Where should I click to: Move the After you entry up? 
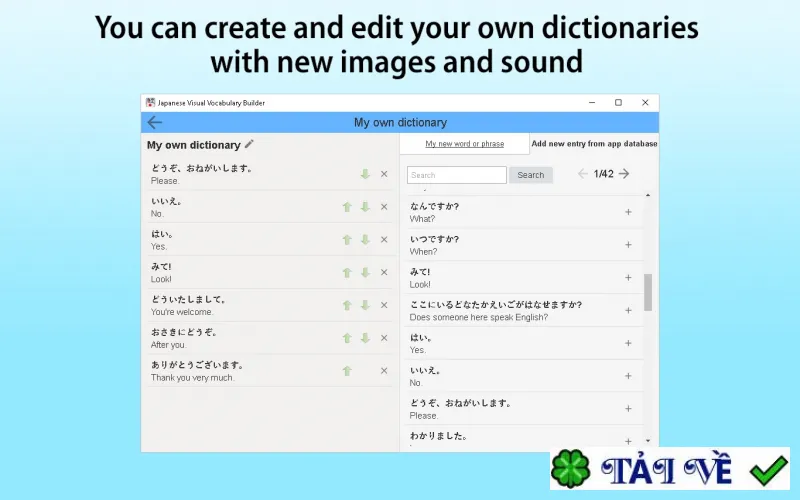(347, 338)
